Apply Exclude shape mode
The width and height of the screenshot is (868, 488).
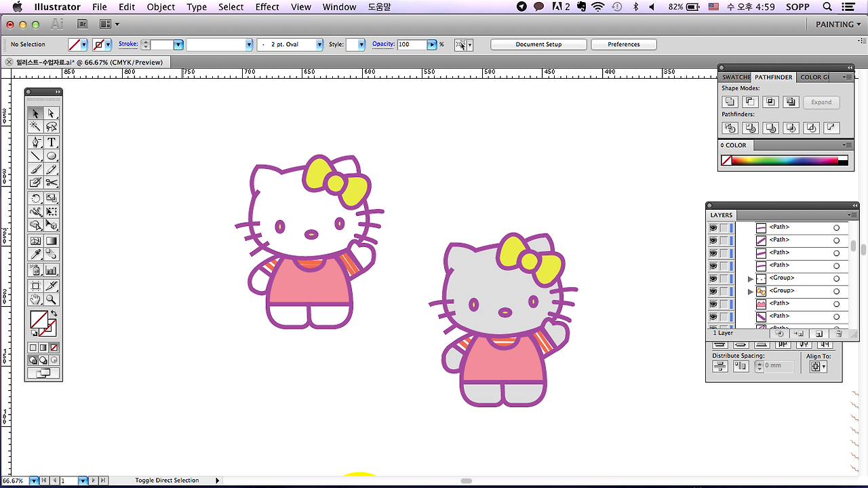tap(791, 102)
